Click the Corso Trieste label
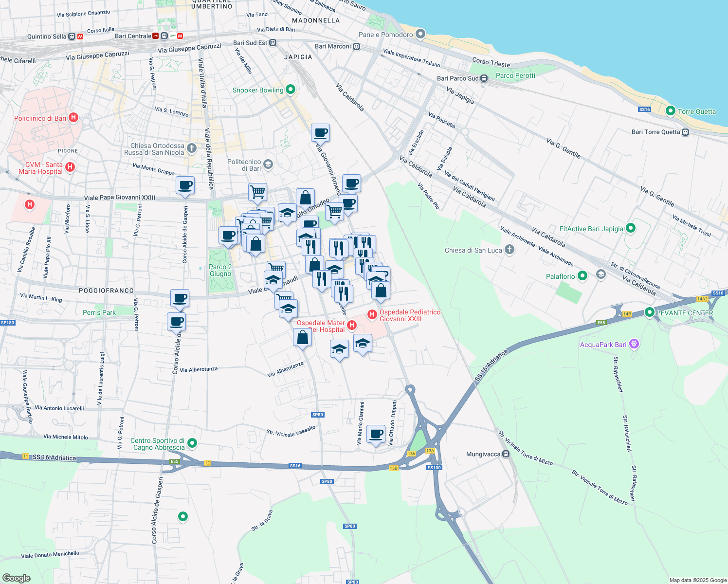This screenshot has width=728, height=584. coord(491,62)
